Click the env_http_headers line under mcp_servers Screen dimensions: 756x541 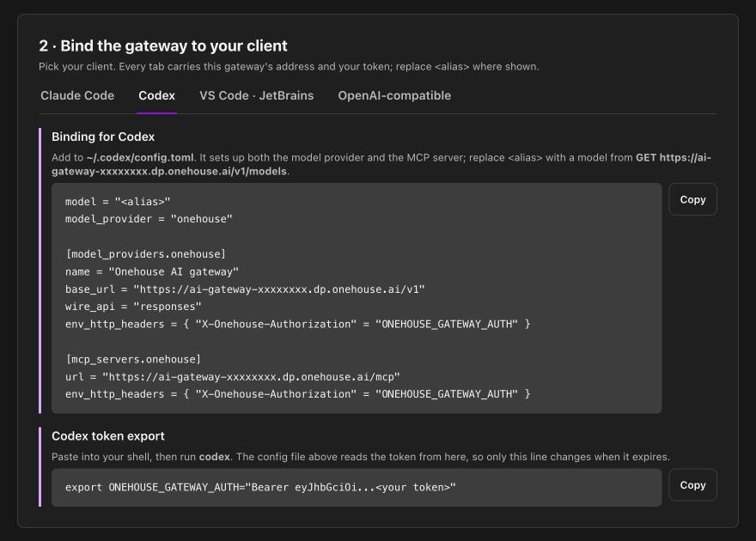(x=298, y=394)
